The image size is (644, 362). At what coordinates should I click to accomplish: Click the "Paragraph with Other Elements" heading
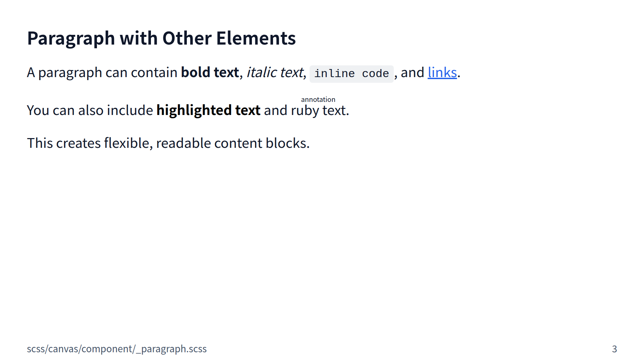coord(161,38)
